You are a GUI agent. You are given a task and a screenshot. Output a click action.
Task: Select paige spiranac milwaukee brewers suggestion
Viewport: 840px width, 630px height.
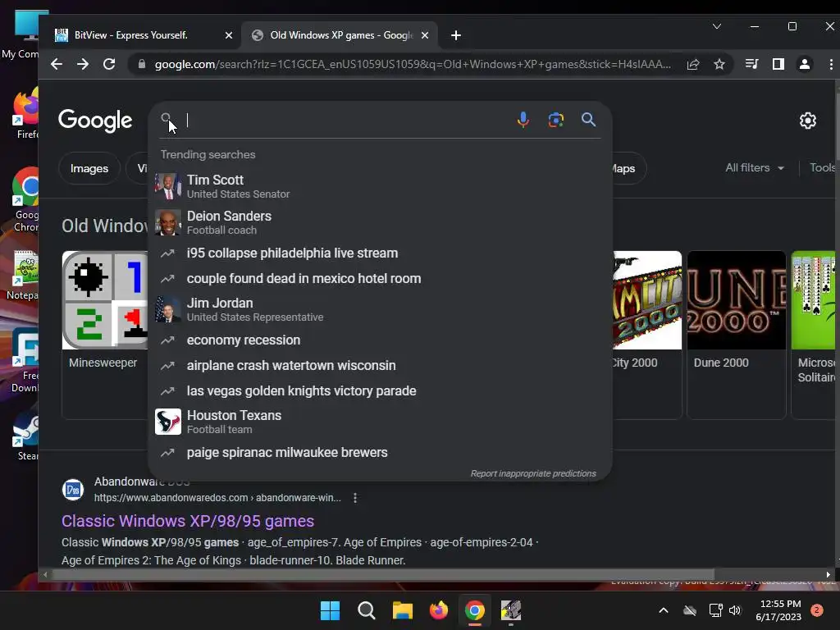[x=379, y=453]
